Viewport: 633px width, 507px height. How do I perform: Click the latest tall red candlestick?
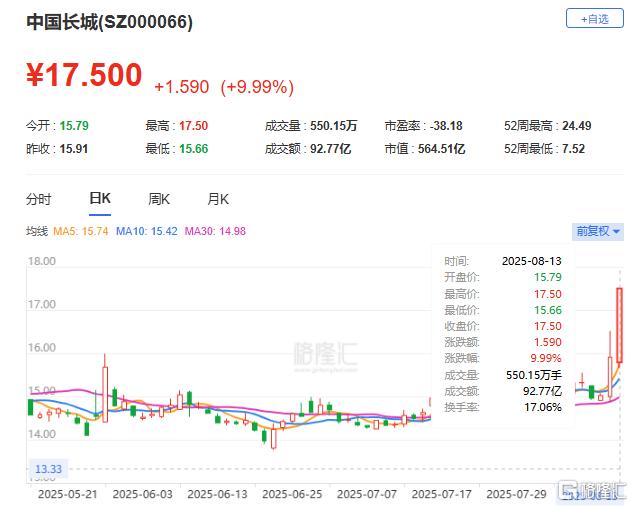[619, 325]
